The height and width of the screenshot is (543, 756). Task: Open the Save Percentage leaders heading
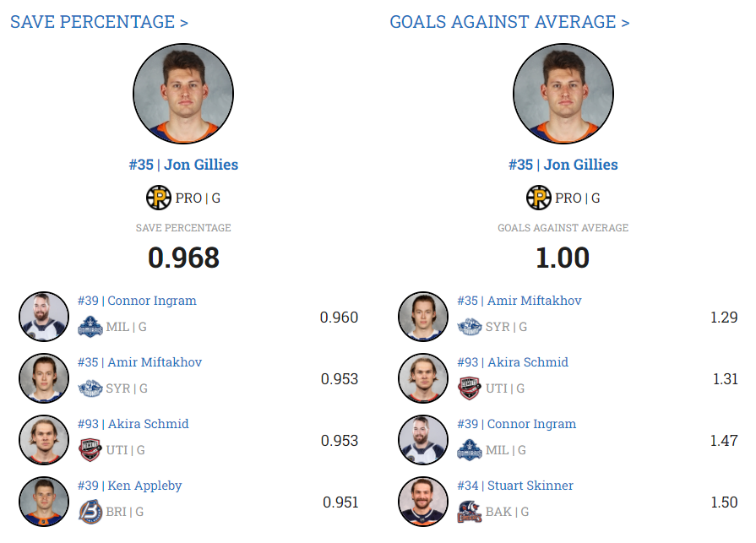coord(99,22)
